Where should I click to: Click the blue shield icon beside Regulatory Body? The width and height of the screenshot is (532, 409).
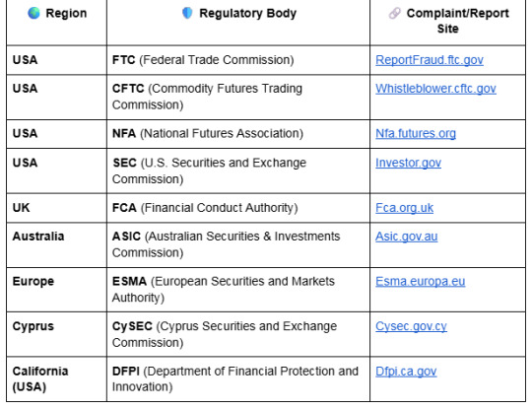(187, 13)
